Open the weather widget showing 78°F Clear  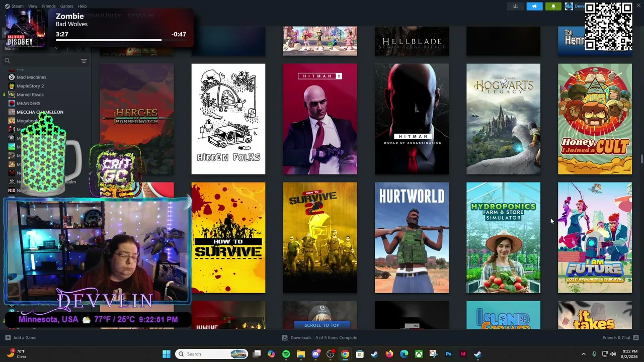(16, 354)
